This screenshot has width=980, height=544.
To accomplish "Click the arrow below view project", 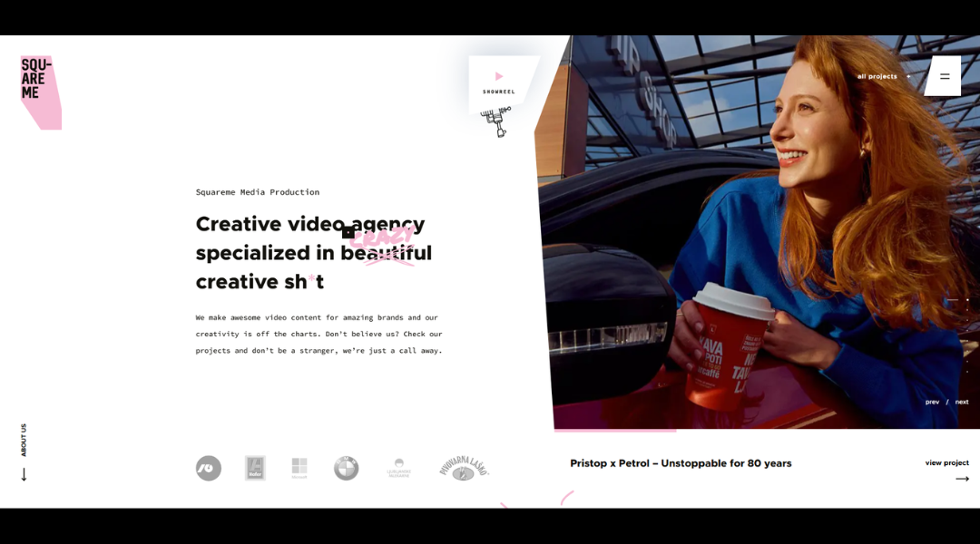I will (962, 479).
